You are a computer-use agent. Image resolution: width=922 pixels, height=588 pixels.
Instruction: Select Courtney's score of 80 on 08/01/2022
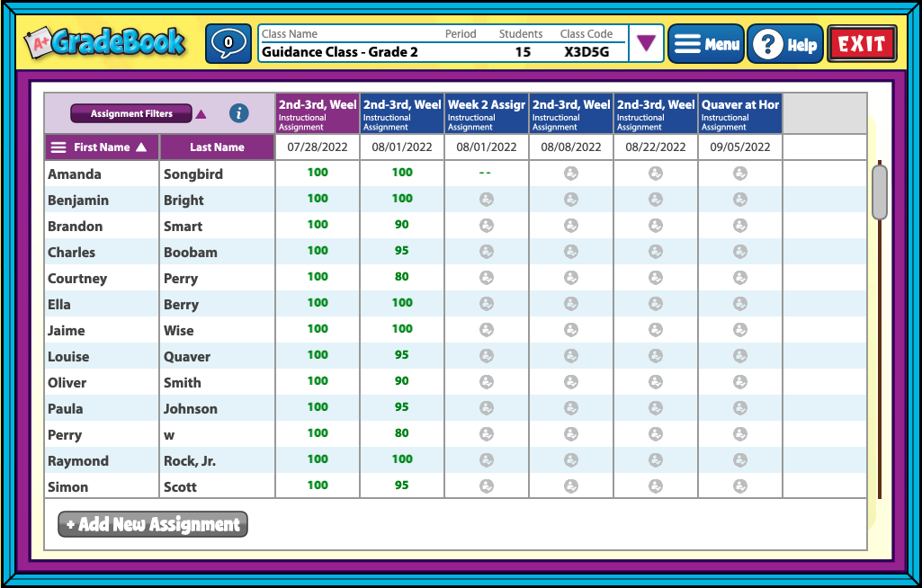(402, 276)
